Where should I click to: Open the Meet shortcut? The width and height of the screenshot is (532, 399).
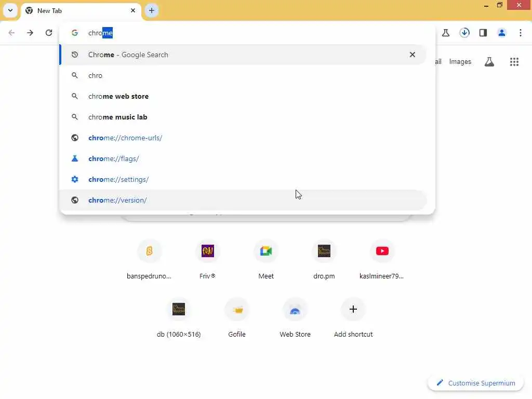[266, 260]
